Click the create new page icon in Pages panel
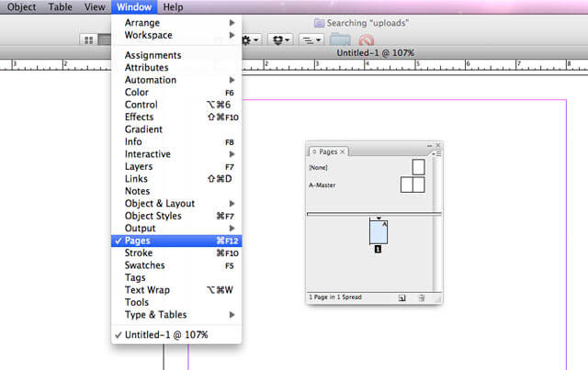The width and height of the screenshot is (588, 370). click(401, 297)
